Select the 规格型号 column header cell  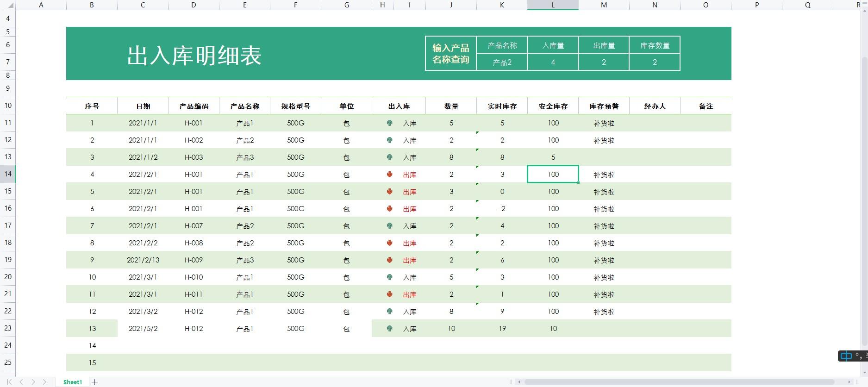[x=295, y=106]
